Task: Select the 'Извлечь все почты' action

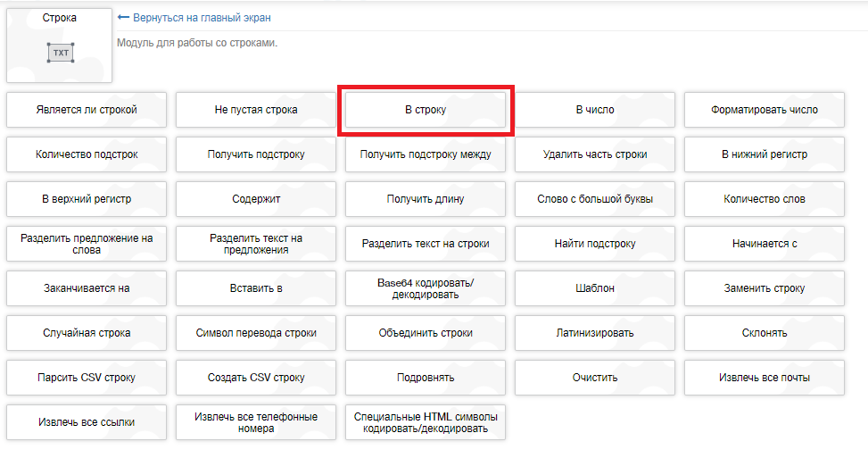Action: coord(765,378)
